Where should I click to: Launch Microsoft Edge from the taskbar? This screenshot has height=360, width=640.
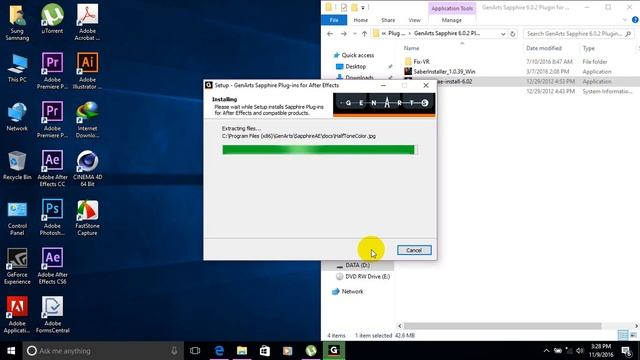(219, 351)
